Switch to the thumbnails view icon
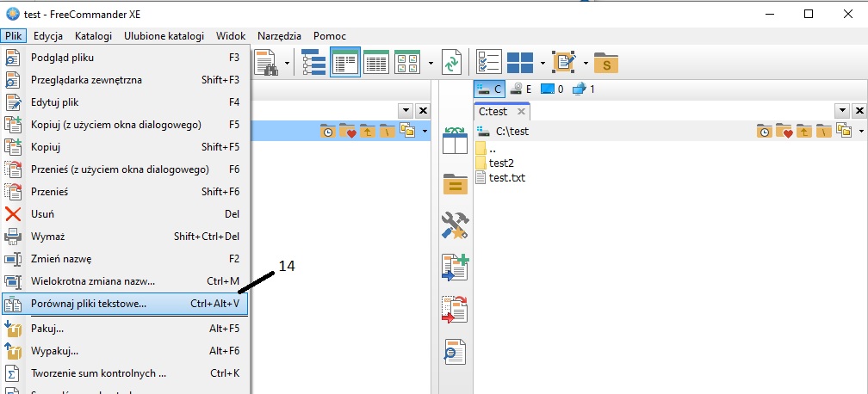Image resolution: width=868 pixels, height=394 pixels. click(407, 63)
